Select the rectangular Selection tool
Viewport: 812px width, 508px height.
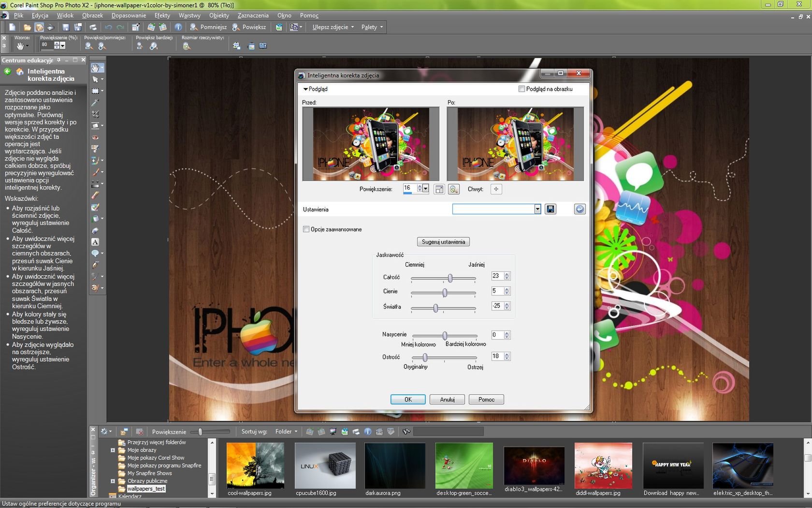[96, 91]
